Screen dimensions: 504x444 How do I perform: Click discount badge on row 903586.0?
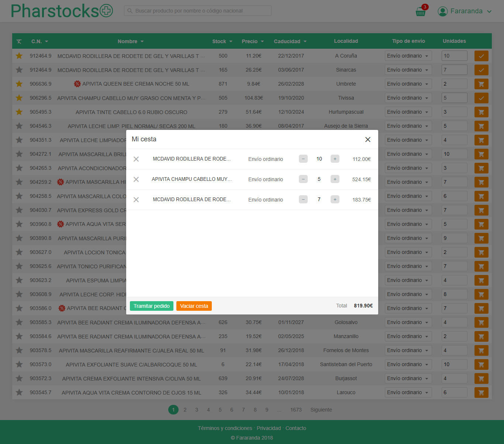pyautogui.click(x=62, y=308)
